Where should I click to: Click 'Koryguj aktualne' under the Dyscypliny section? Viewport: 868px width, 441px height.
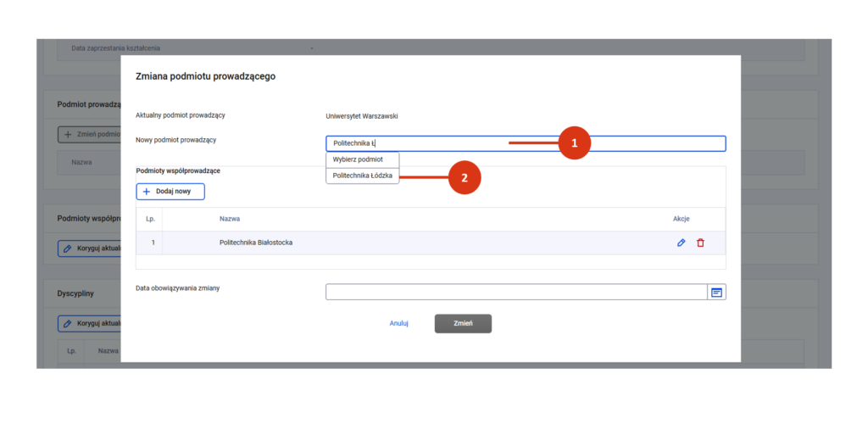pos(90,323)
